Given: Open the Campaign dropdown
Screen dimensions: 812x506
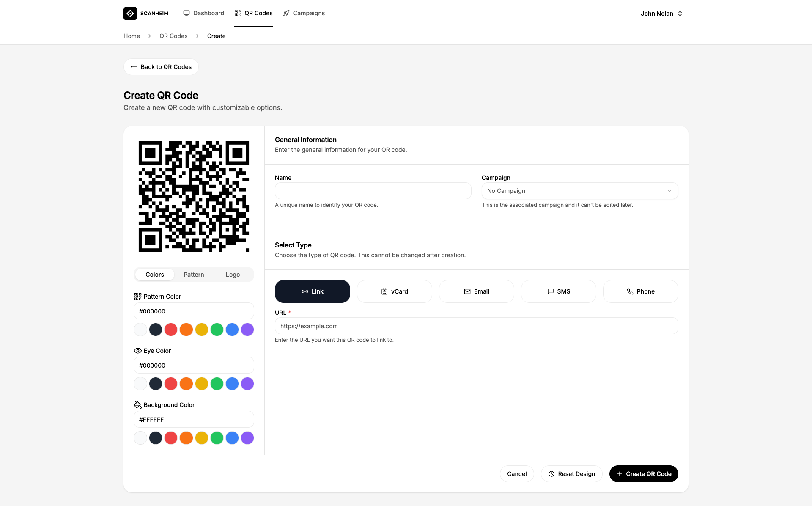Looking at the screenshot, I should tap(579, 191).
